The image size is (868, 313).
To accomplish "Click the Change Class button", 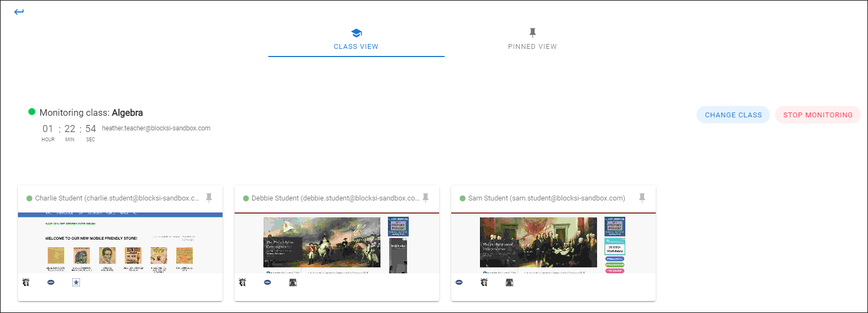I will pos(733,115).
